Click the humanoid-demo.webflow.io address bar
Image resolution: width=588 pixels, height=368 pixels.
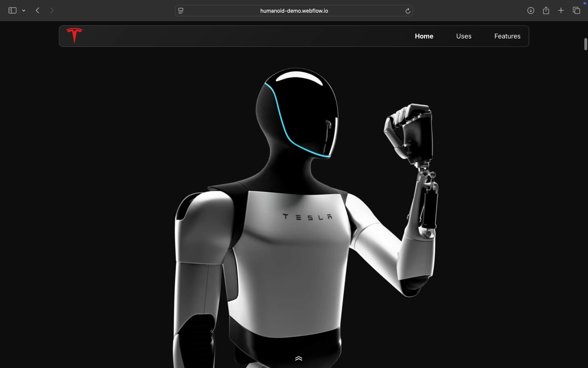(294, 11)
